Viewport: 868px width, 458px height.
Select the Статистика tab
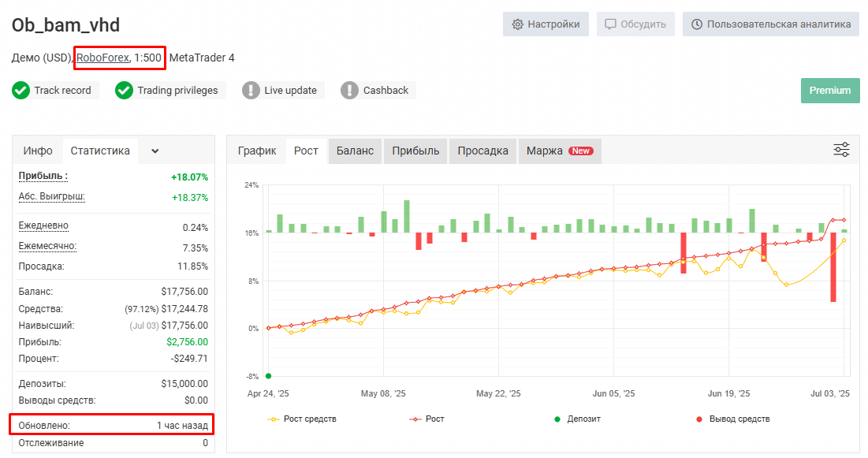(100, 151)
